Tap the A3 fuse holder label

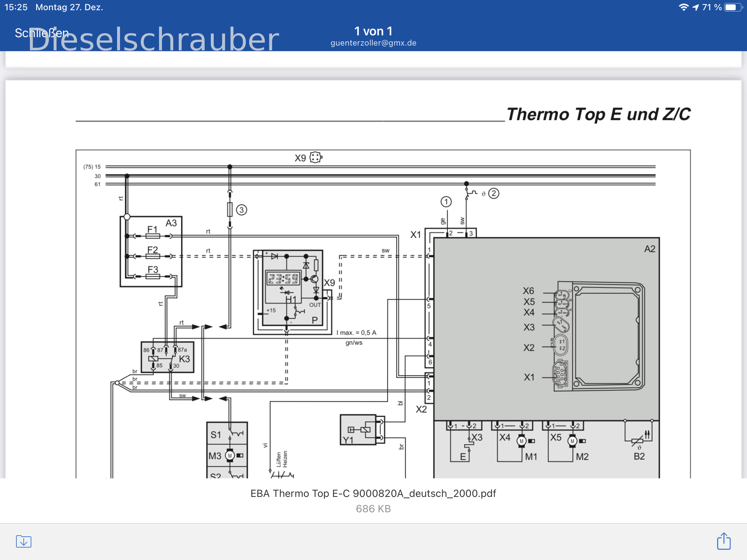coord(171,223)
